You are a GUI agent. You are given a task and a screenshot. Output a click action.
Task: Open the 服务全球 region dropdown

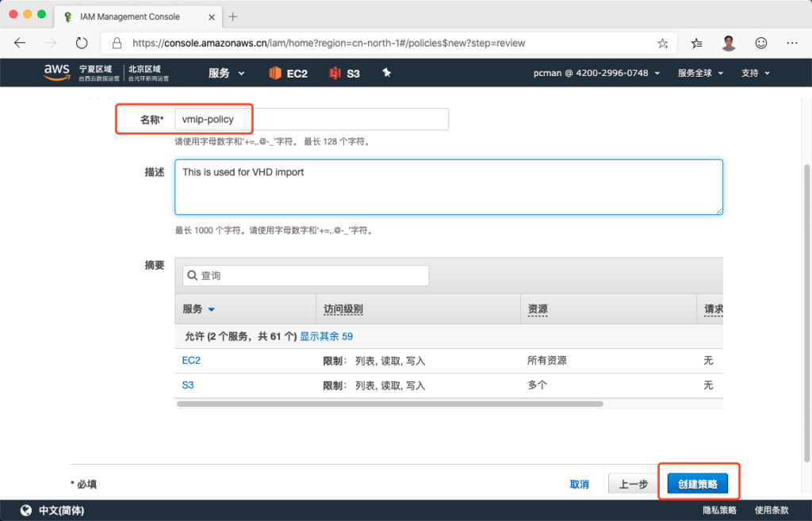(x=700, y=73)
